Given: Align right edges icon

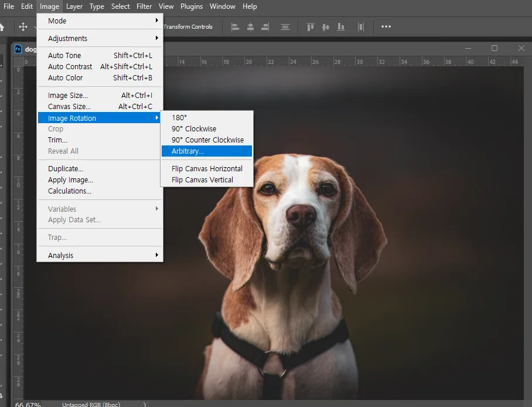Looking at the screenshot, I should (x=265, y=27).
